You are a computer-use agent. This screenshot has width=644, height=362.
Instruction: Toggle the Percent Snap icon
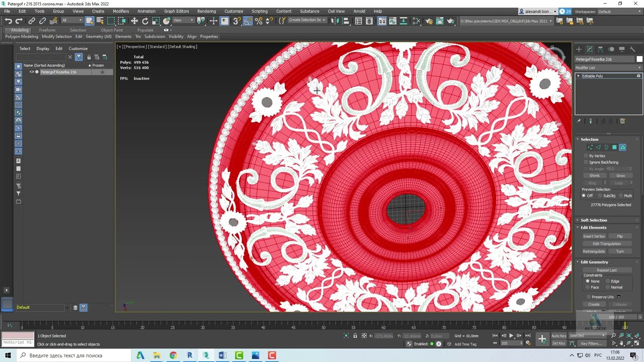pos(259,21)
